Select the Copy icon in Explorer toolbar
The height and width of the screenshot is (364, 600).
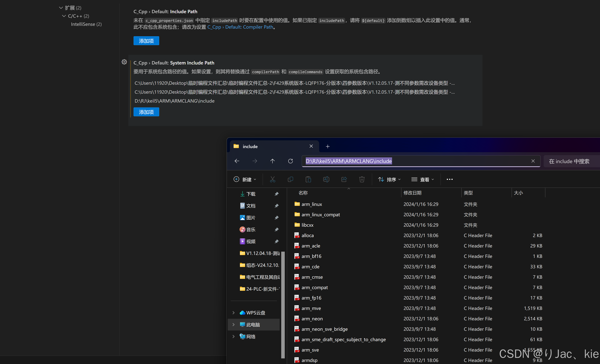click(x=290, y=179)
